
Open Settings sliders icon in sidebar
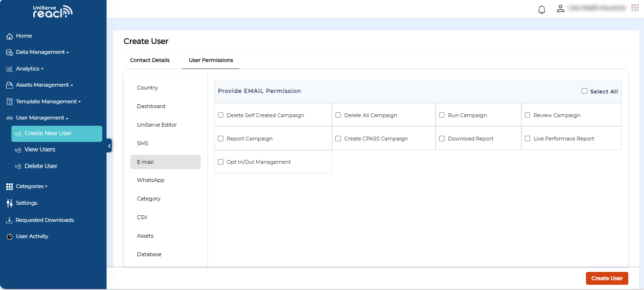click(x=9, y=203)
